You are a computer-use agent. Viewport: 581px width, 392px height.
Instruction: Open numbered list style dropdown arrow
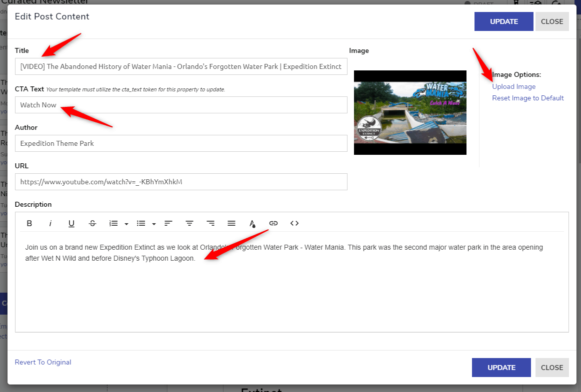coord(126,224)
